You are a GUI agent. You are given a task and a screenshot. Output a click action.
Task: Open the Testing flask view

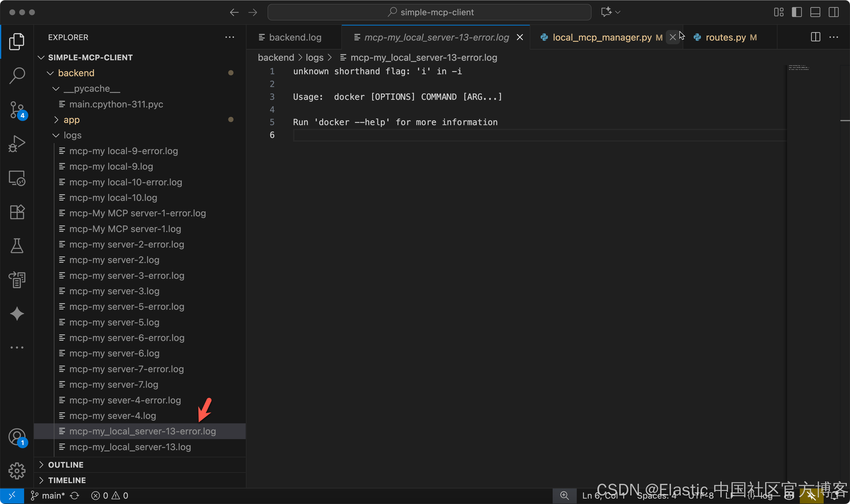click(17, 246)
